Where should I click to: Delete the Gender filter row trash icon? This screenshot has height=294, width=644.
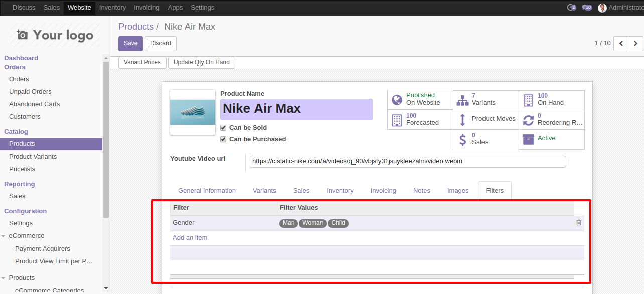click(579, 223)
